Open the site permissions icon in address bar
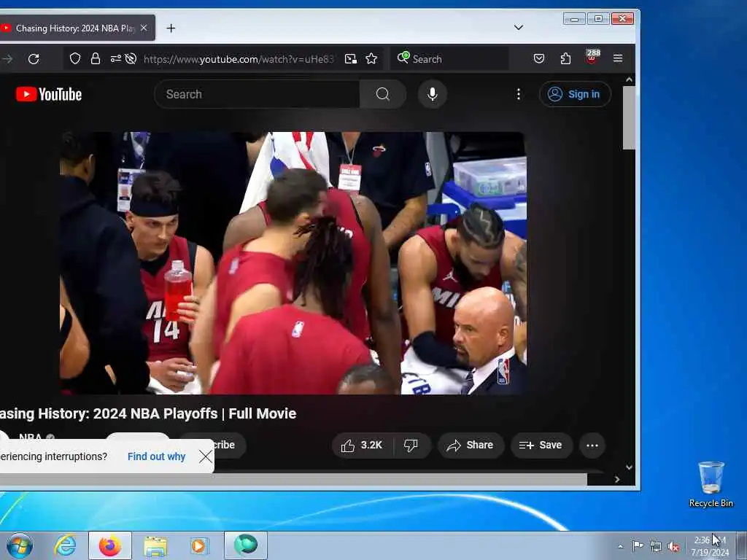This screenshot has height=560, width=747. [115, 58]
